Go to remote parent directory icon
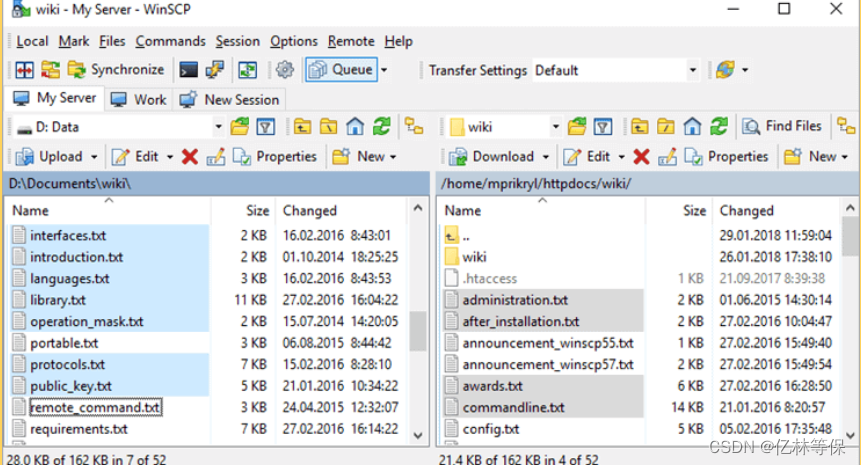861x465 pixels. pyautogui.click(x=639, y=127)
